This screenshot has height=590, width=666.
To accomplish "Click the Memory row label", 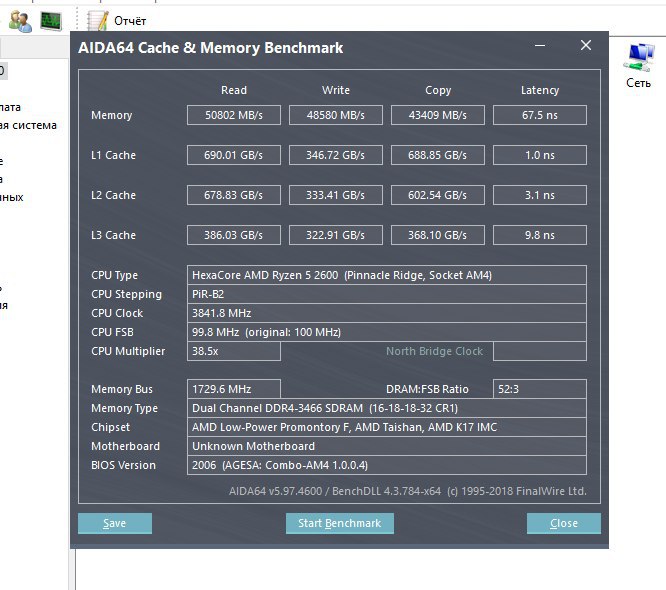I will [112, 115].
